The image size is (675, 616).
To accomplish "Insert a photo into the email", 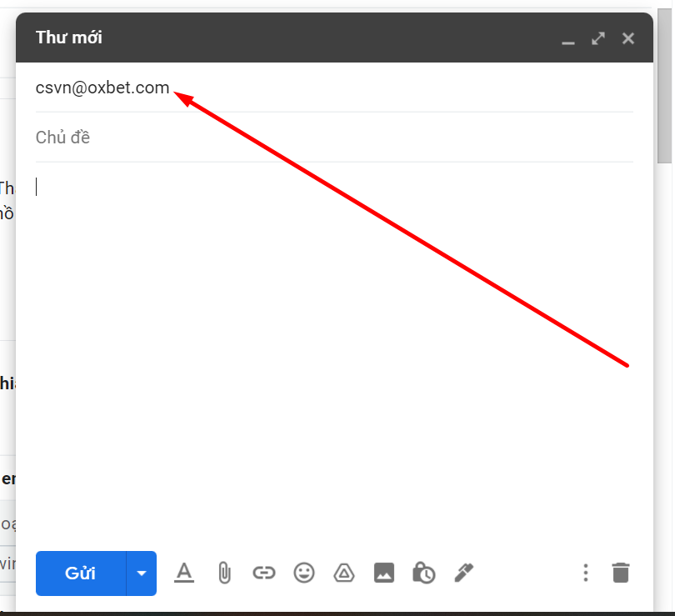I will coord(384,573).
